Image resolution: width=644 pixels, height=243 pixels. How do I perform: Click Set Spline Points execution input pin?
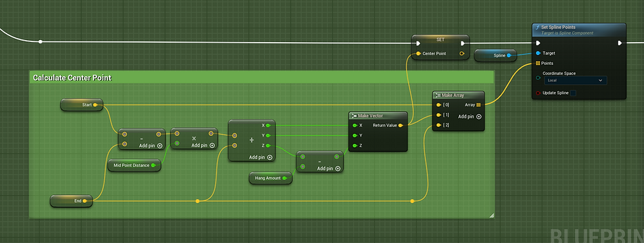(x=538, y=43)
